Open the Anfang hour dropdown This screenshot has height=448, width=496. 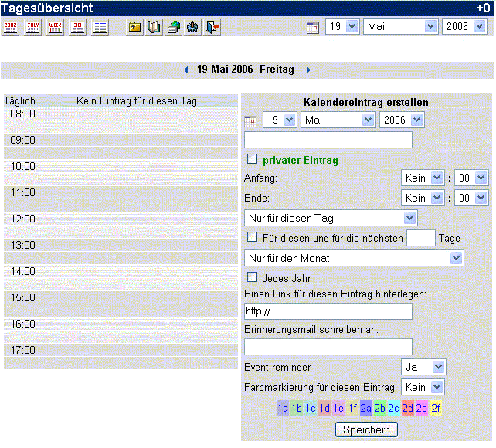pyautogui.click(x=423, y=178)
